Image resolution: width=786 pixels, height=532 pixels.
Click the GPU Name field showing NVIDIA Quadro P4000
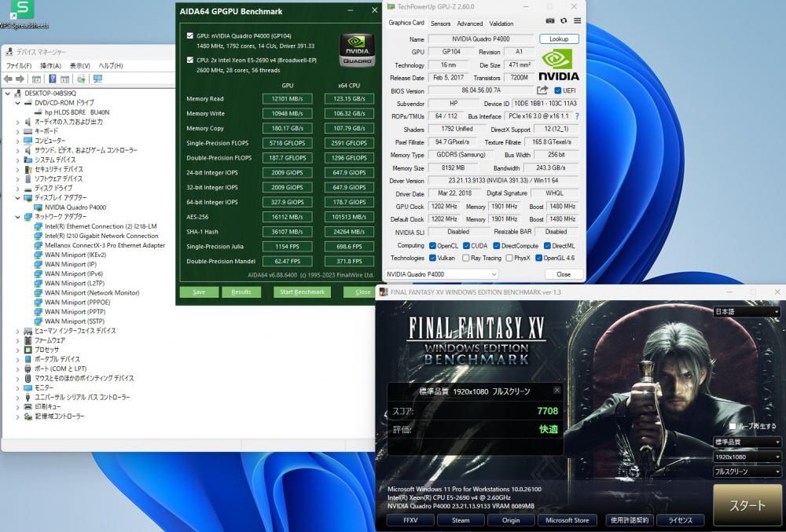tap(481, 39)
